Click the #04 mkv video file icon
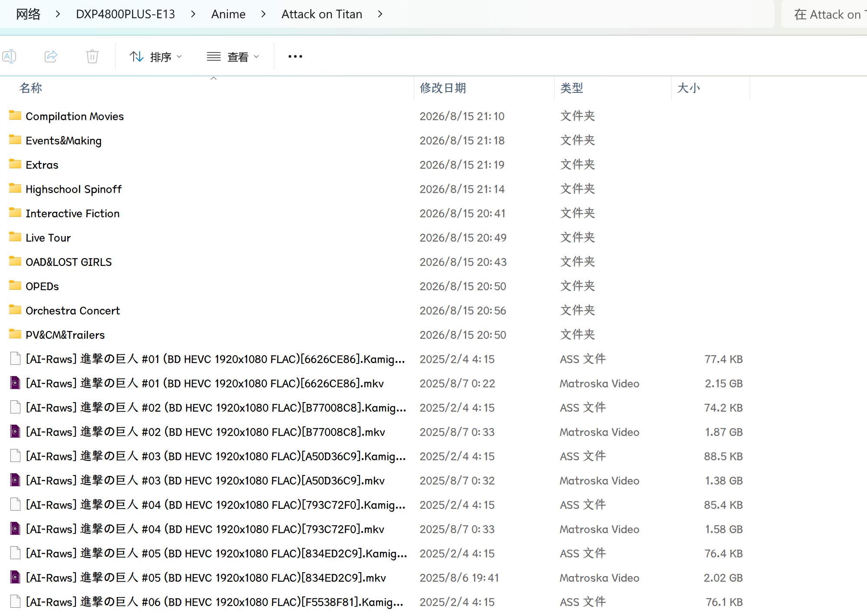The height and width of the screenshot is (616, 867). click(15, 529)
